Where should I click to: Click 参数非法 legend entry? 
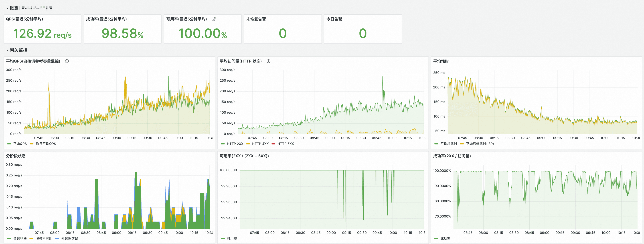tap(20, 238)
